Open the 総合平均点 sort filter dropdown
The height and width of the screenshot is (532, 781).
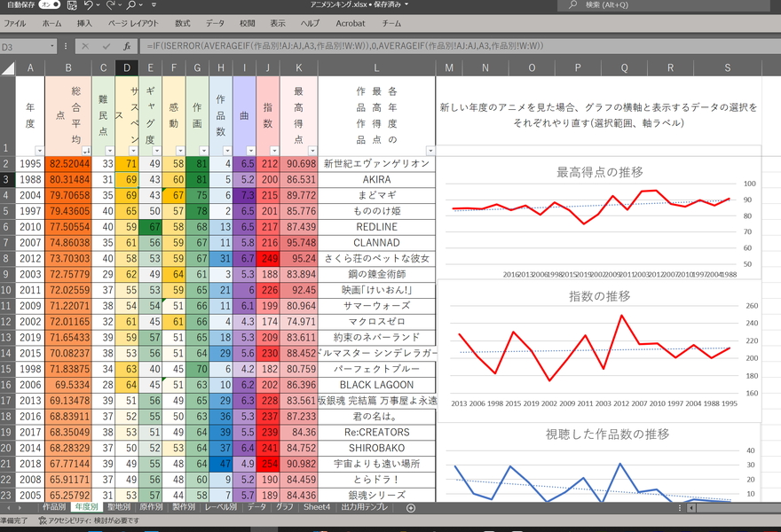(84, 152)
